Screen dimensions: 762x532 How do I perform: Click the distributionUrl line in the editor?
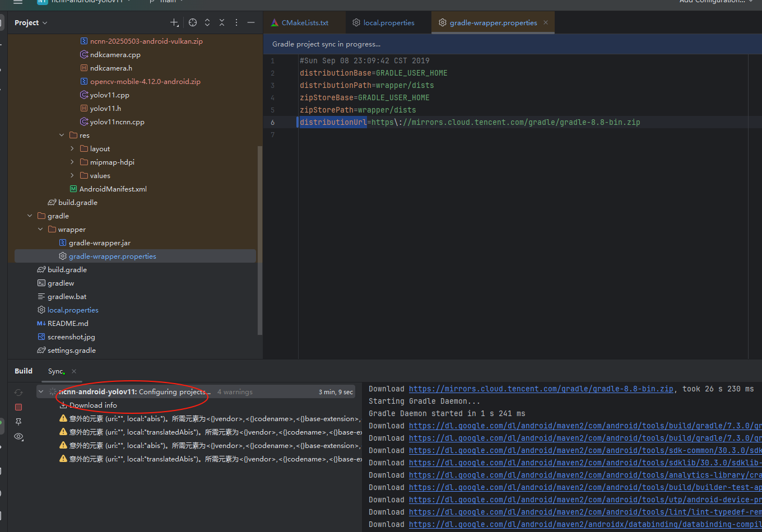point(470,122)
